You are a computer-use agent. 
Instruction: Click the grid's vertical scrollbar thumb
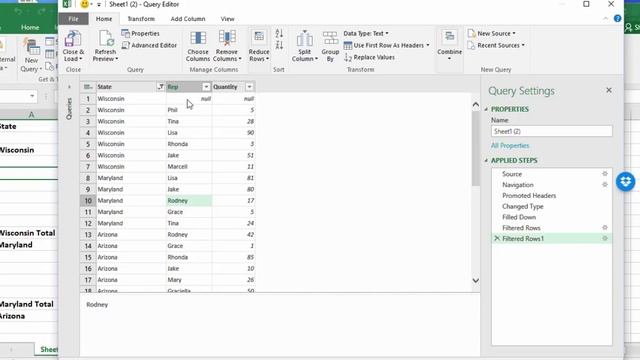click(x=476, y=148)
